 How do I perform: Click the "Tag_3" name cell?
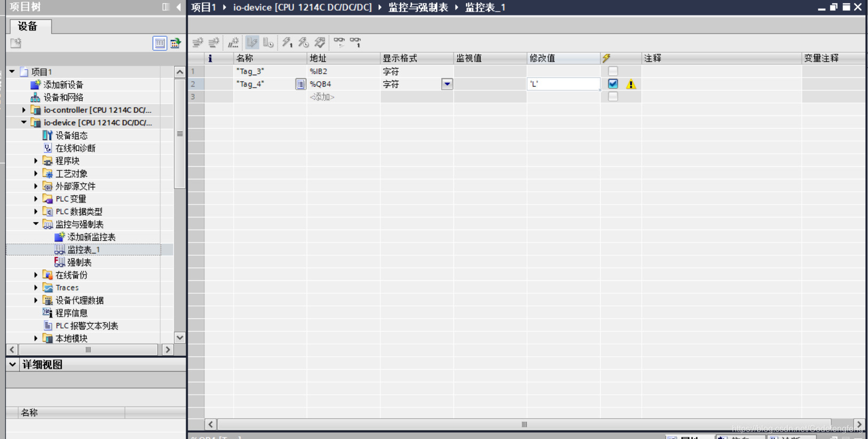coord(270,71)
